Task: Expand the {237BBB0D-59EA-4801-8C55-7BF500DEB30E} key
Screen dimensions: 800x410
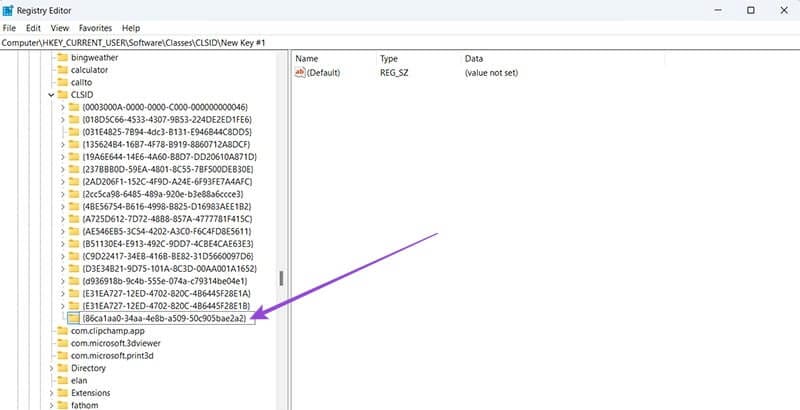Action: click(x=62, y=169)
